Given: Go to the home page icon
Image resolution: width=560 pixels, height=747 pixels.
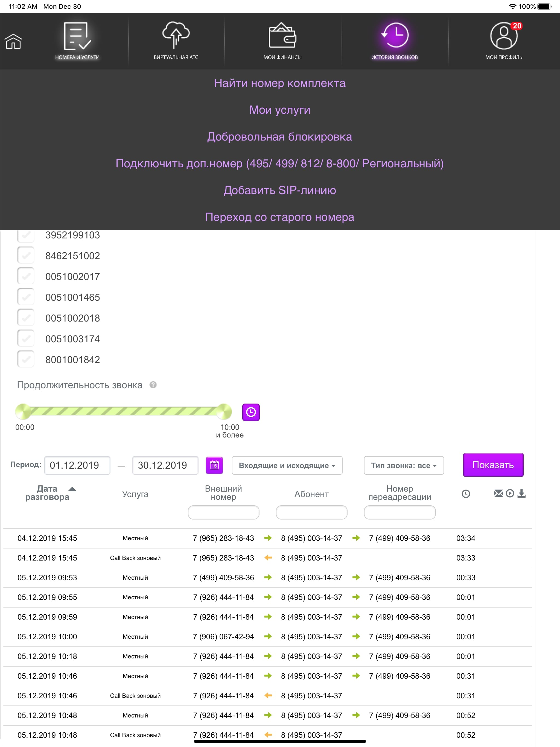Looking at the screenshot, I should point(13,41).
